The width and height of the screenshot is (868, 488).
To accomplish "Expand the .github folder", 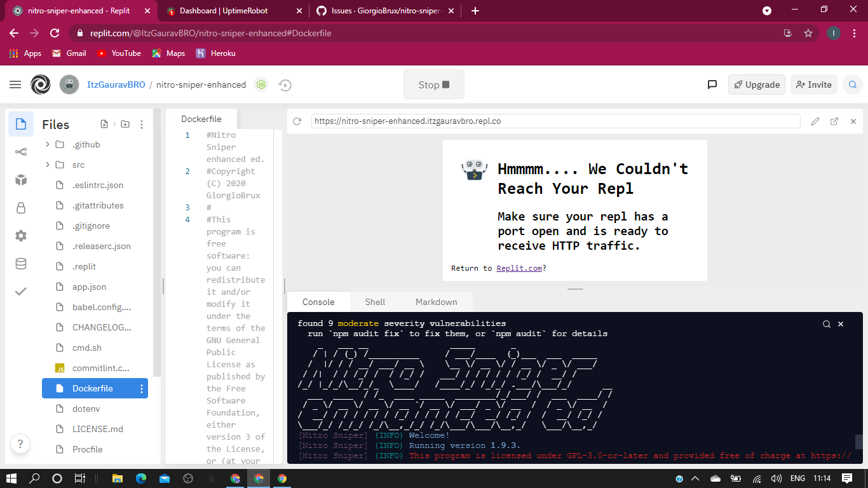I will [x=47, y=145].
